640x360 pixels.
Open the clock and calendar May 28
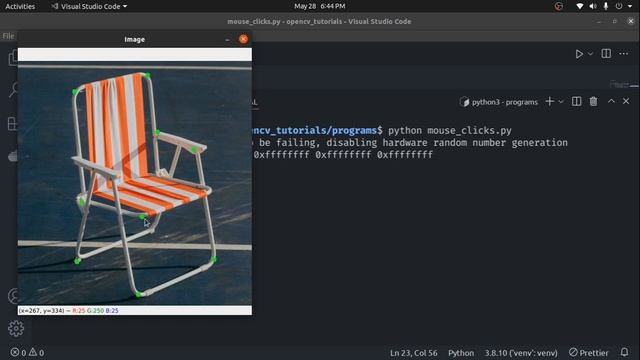[x=320, y=6]
